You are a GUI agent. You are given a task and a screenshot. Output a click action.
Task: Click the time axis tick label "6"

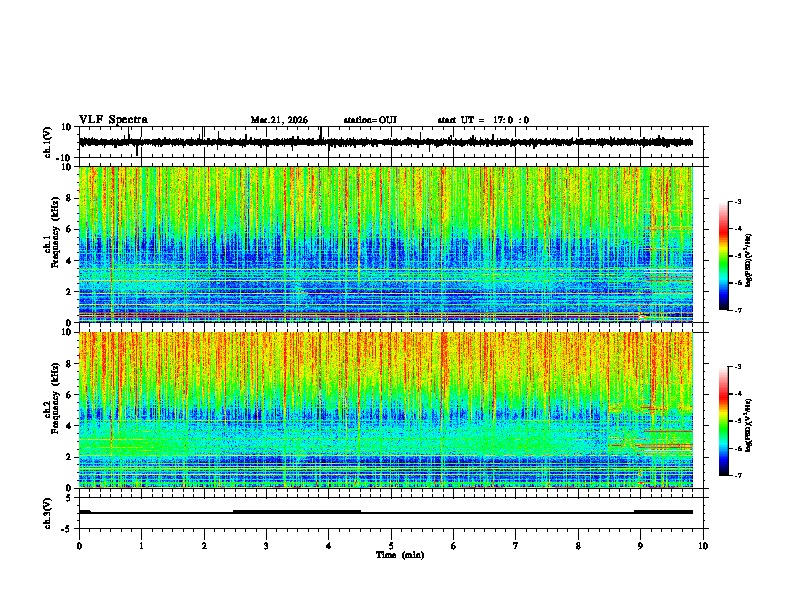tap(454, 546)
